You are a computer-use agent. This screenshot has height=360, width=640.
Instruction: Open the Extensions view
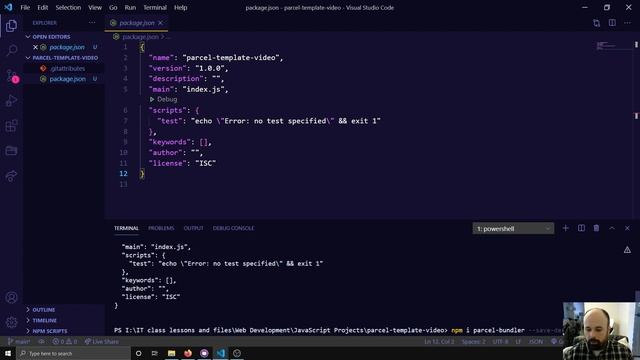(x=11, y=126)
